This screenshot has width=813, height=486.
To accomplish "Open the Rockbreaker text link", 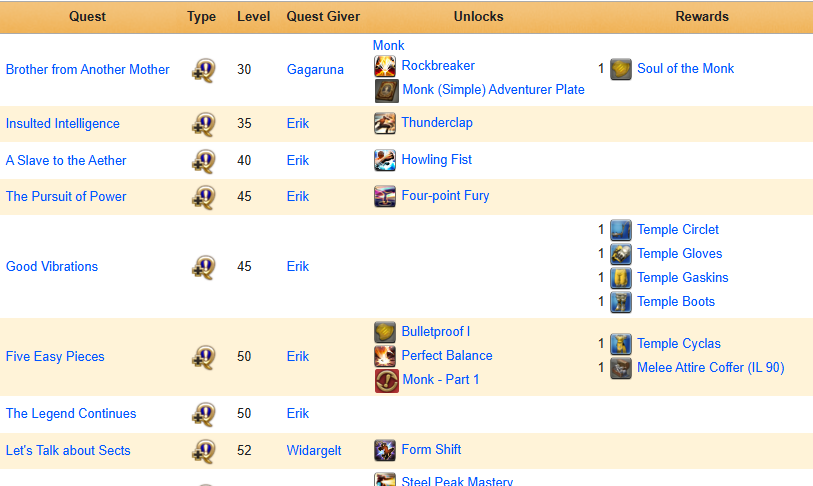I will tap(438, 66).
